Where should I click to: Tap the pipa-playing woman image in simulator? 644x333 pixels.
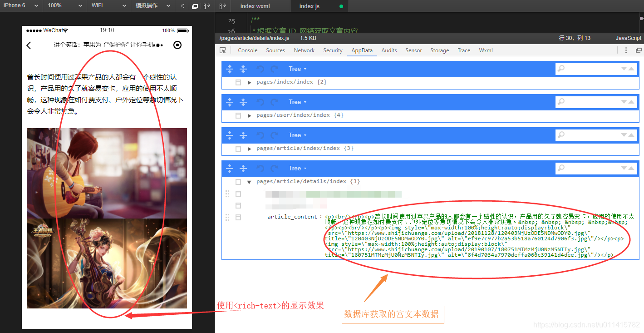[x=107, y=263]
